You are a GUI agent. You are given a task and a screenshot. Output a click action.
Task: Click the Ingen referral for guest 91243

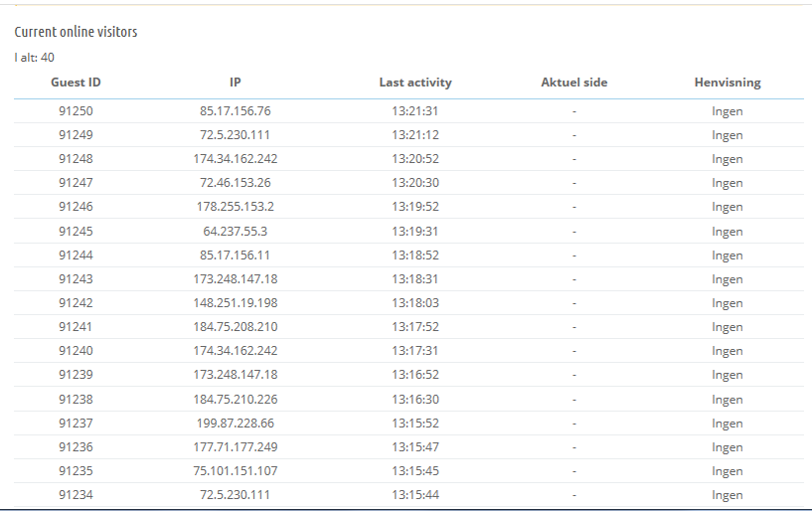728,279
